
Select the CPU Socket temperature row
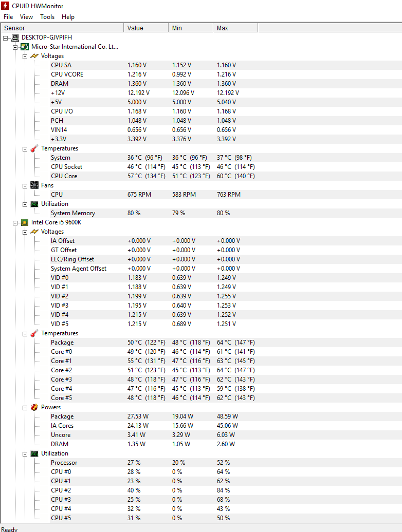pos(226,166)
